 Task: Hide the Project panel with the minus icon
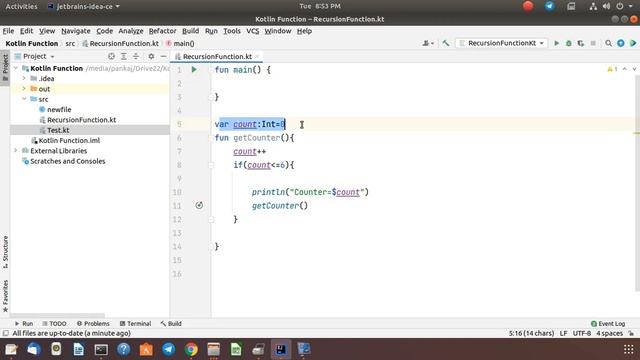[163, 56]
